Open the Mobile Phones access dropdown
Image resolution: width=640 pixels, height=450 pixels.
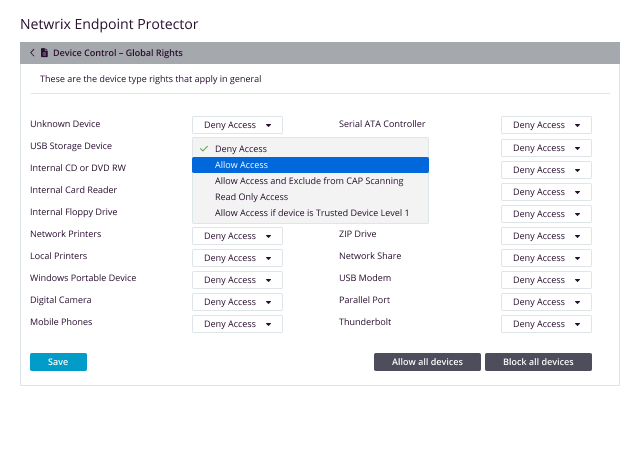click(x=237, y=324)
